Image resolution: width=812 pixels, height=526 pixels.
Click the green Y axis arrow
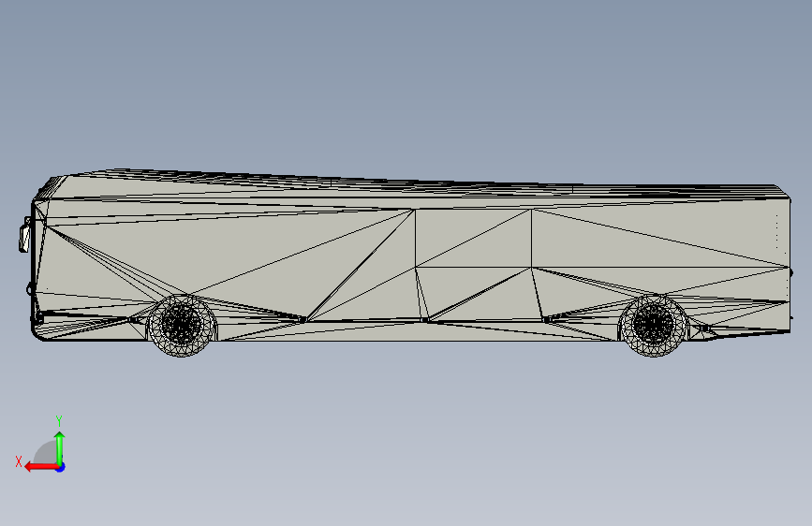[x=60, y=448]
